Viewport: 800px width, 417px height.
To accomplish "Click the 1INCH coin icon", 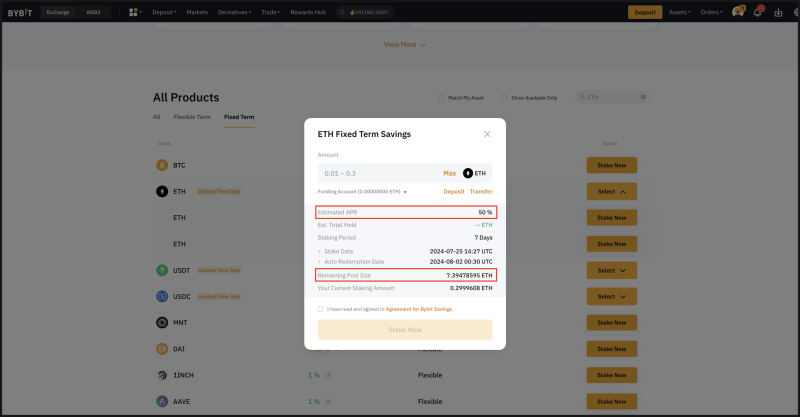I will tap(162, 375).
